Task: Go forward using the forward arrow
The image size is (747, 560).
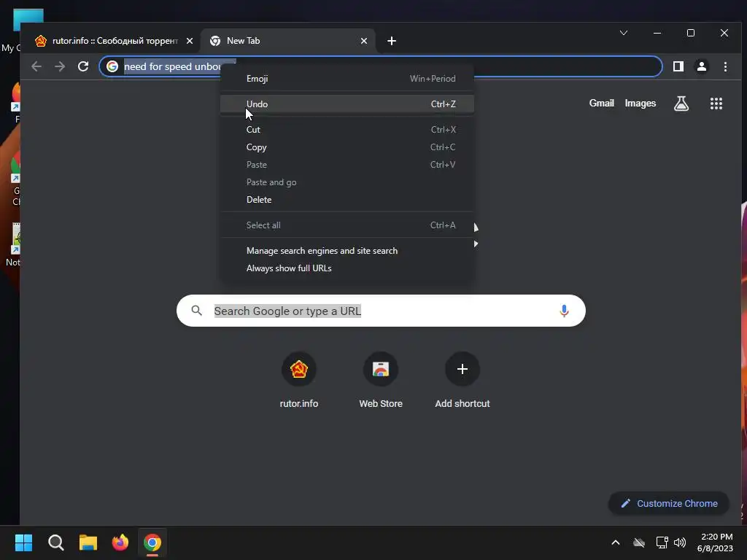Action: click(60, 66)
